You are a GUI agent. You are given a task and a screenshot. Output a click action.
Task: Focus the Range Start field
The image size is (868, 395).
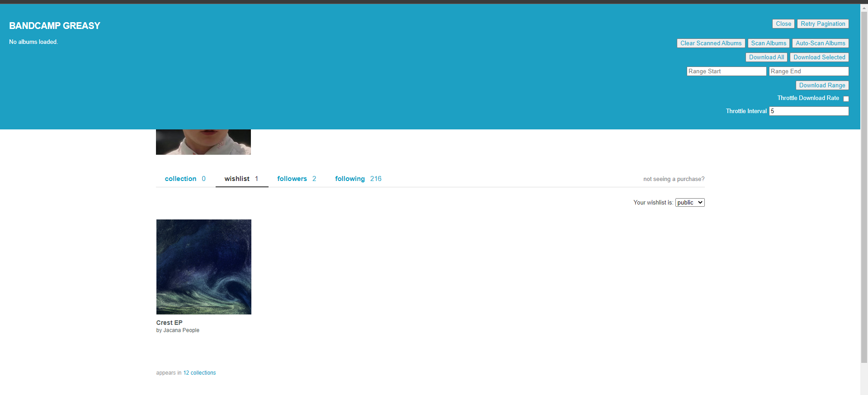click(726, 71)
